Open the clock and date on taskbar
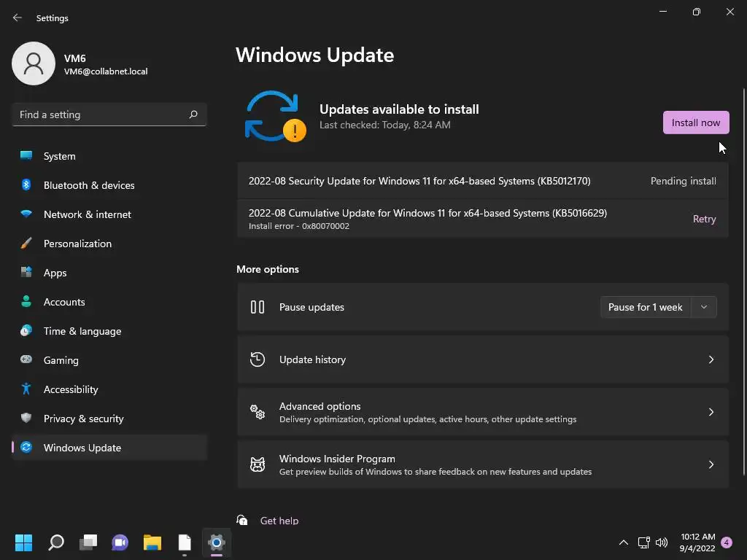747x560 pixels. click(x=697, y=542)
